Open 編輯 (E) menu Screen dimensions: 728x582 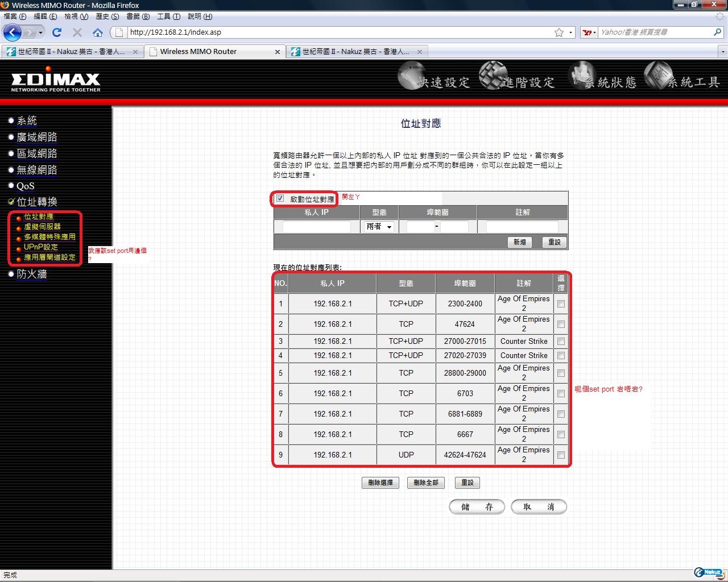(45, 16)
